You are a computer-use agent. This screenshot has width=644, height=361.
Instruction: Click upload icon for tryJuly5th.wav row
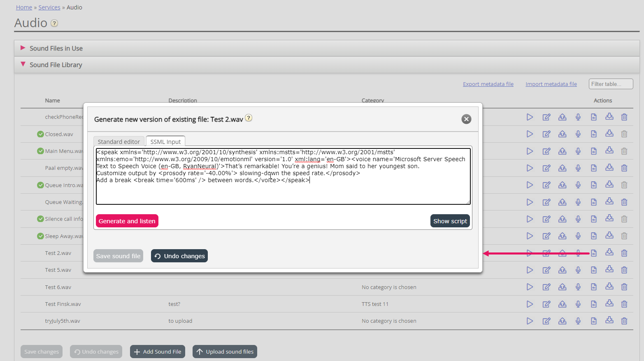(562, 321)
